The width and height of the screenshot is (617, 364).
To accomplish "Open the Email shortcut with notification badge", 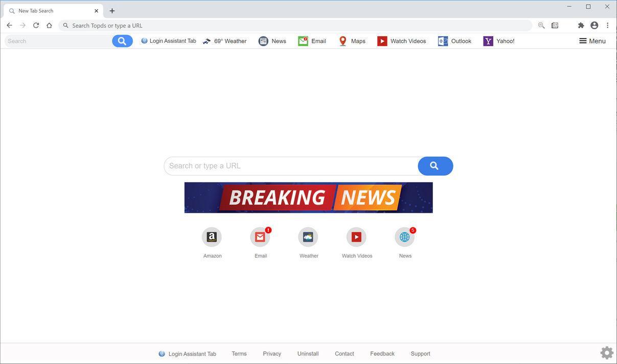I will [x=260, y=237].
